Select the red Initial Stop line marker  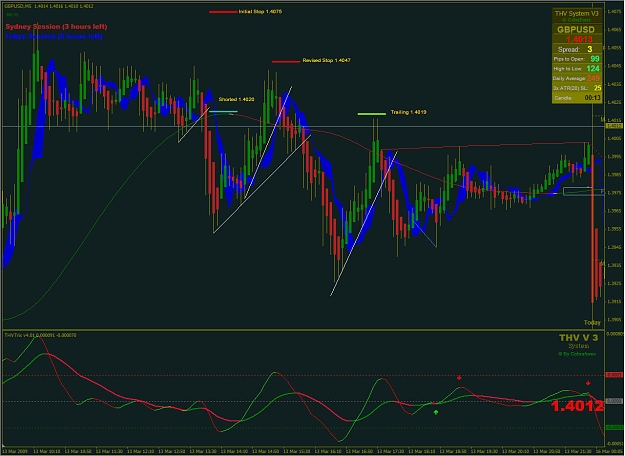click(223, 12)
